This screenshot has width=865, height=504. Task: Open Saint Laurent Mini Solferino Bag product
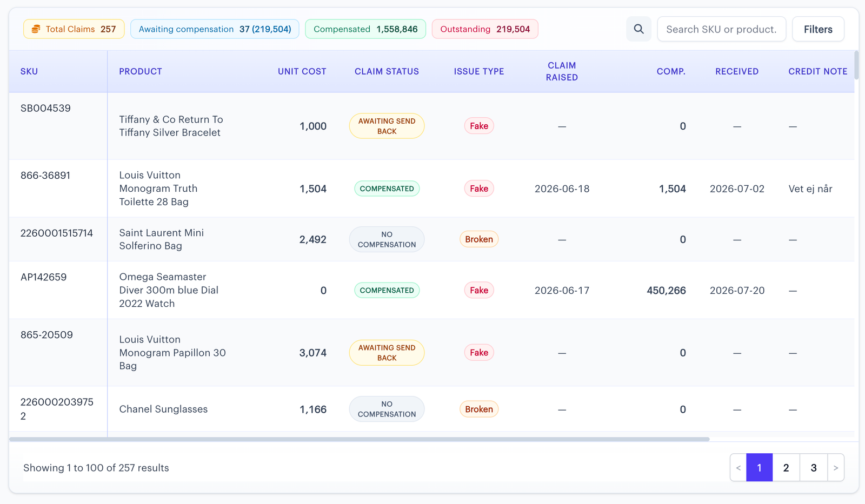(x=162, y=239)
